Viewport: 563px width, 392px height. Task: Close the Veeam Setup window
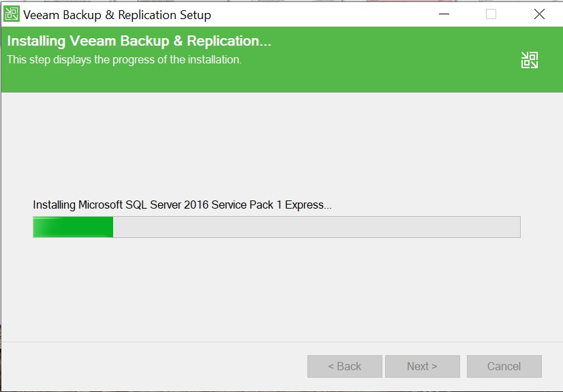pyautogui.click(x=539, y=14)
